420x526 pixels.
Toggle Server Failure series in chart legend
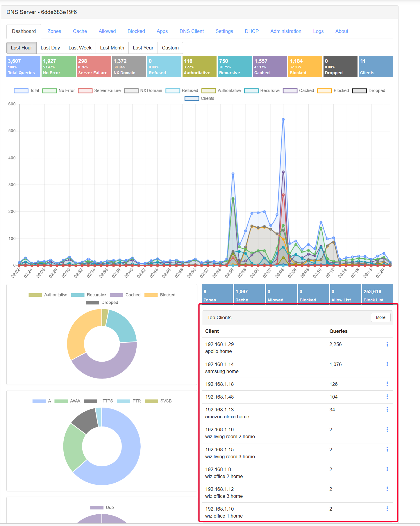[x=99, y=90]
